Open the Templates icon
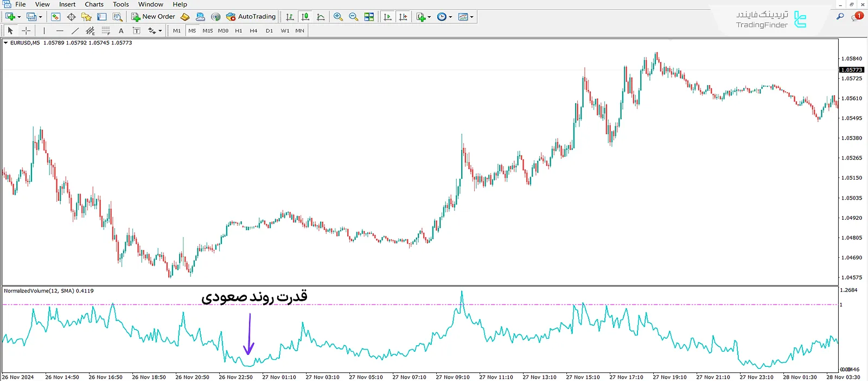 (x=463, y=17)
